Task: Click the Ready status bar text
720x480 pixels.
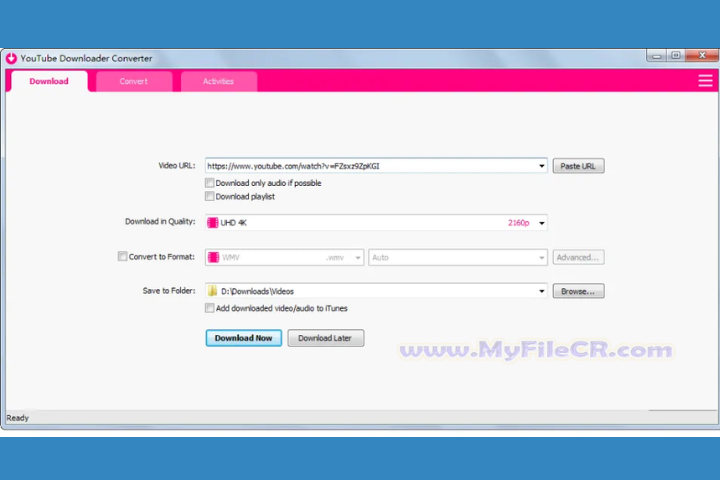Action: pos(17,418)
